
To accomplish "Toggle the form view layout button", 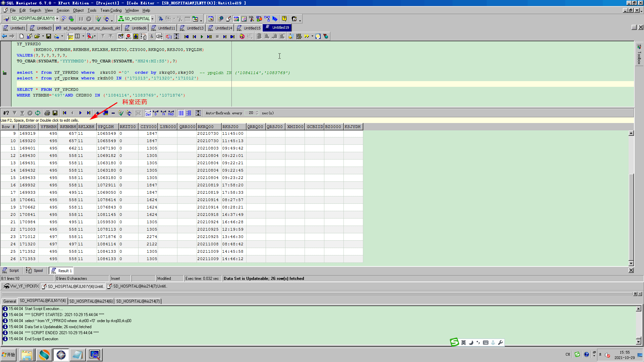I will [x=189, y=113].
